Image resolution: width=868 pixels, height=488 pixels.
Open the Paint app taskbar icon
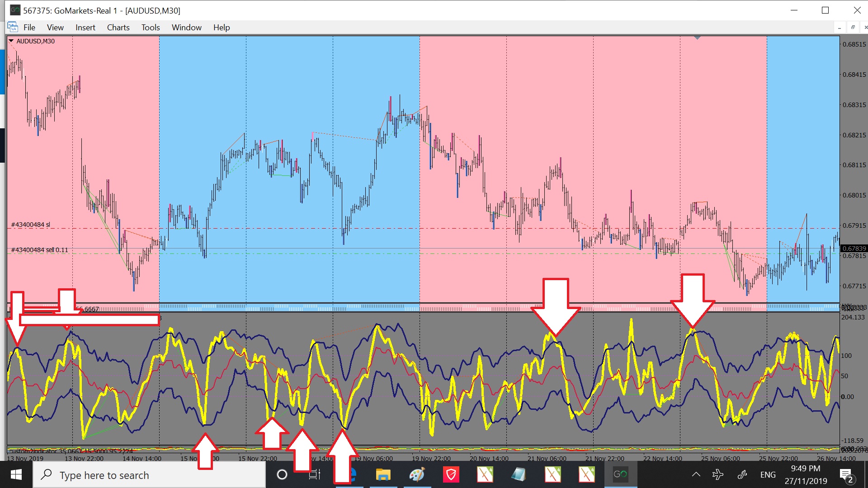point(417,474)
